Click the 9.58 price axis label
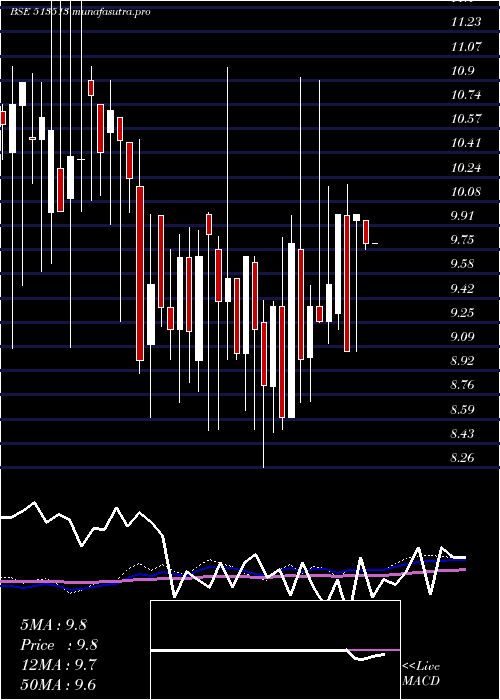Screen dimensions: 500x700 462,264
